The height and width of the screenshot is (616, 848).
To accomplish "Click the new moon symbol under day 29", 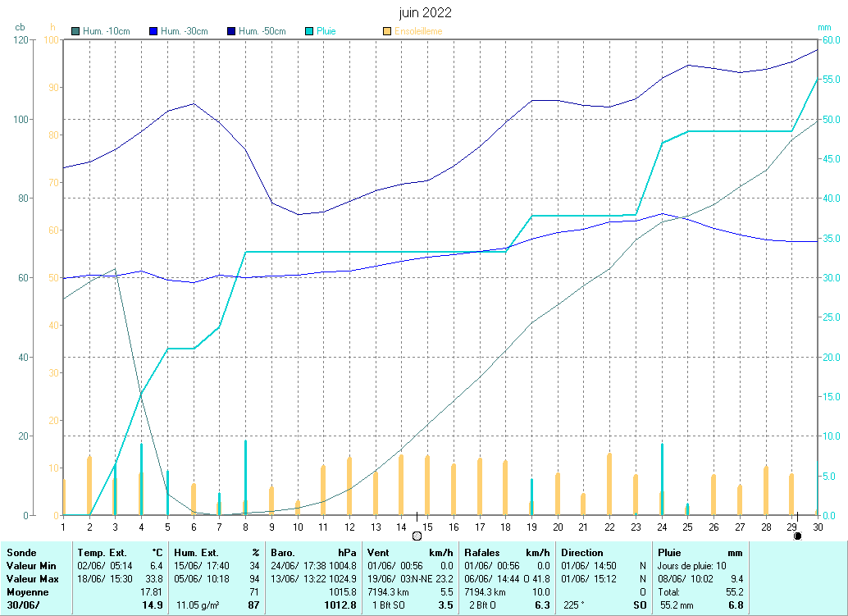I will coord(797,536).
